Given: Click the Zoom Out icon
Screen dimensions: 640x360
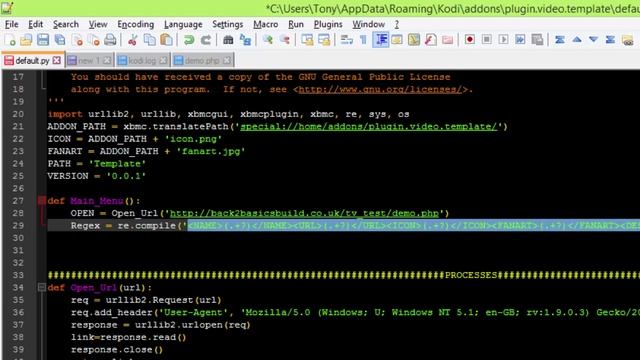Looking at the screenshot, I should point(285,40).
